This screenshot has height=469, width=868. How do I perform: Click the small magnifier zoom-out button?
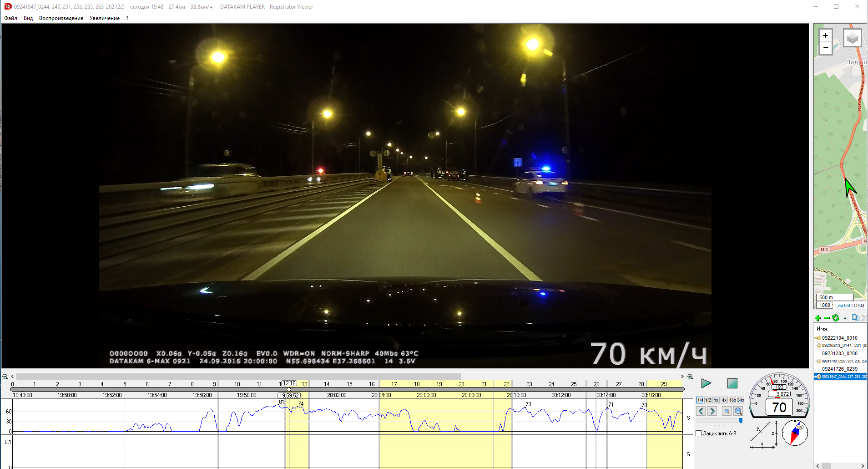click(727, 411)
